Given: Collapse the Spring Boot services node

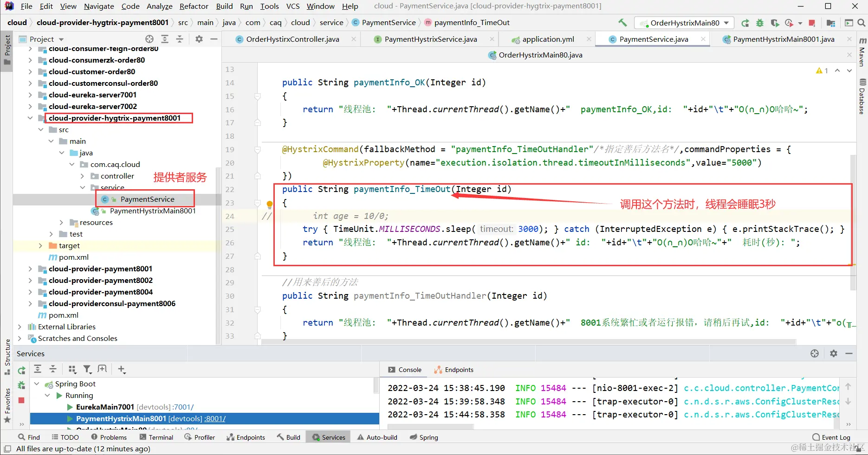Looking at the screenshot, I should click(37, 384).
